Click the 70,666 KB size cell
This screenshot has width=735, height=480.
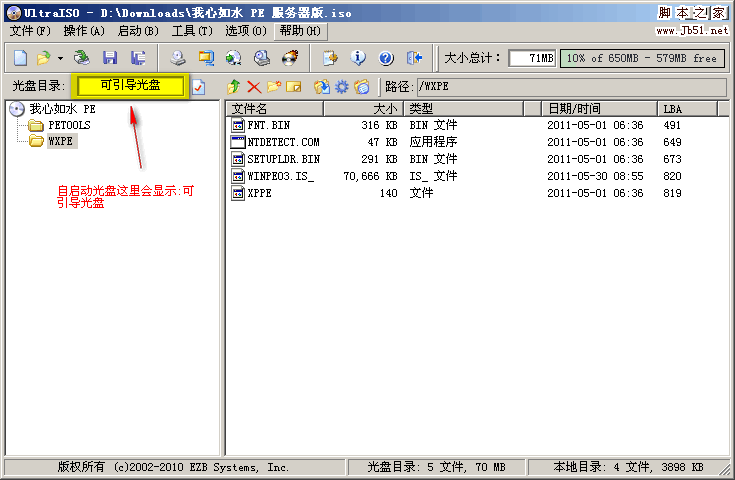(x=370, y=176)
